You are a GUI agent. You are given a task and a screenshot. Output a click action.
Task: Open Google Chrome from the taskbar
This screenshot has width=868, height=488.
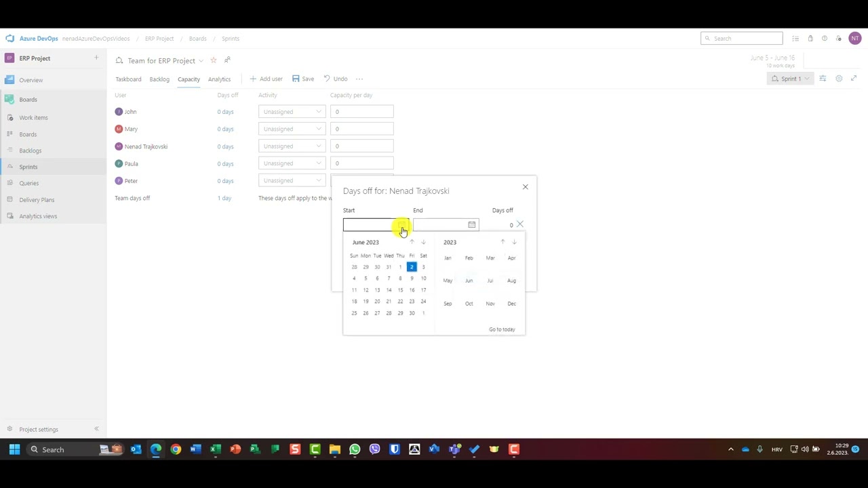pos(176,449)
